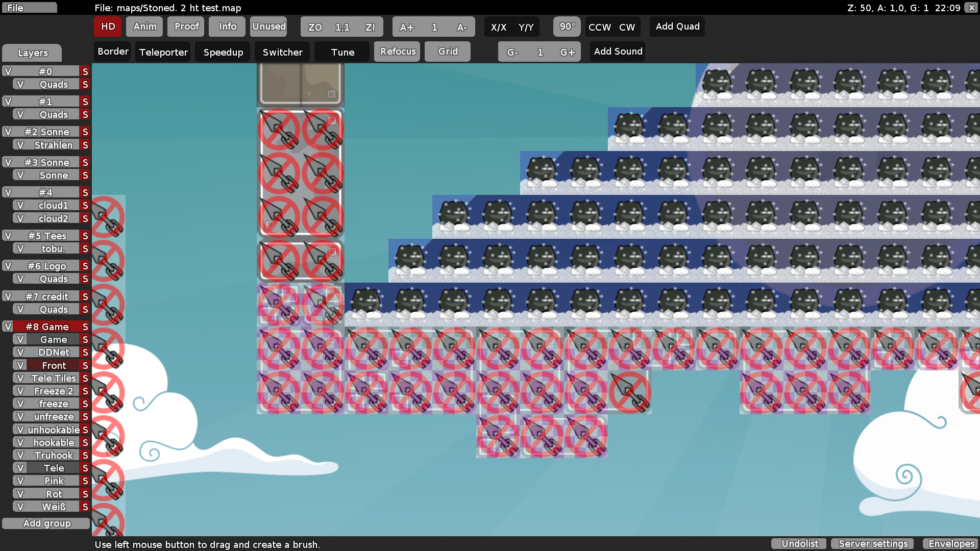The width and height of the screenshot is (980, 551).
Task: Rotate brush counter-clockwise with CCW
Action: tap(600, 27)
